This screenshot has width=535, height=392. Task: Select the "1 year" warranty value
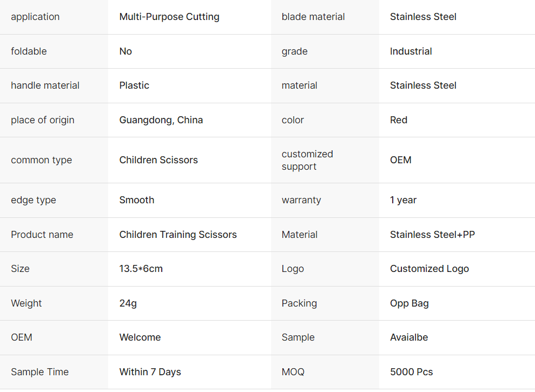[x=403, y=200]
